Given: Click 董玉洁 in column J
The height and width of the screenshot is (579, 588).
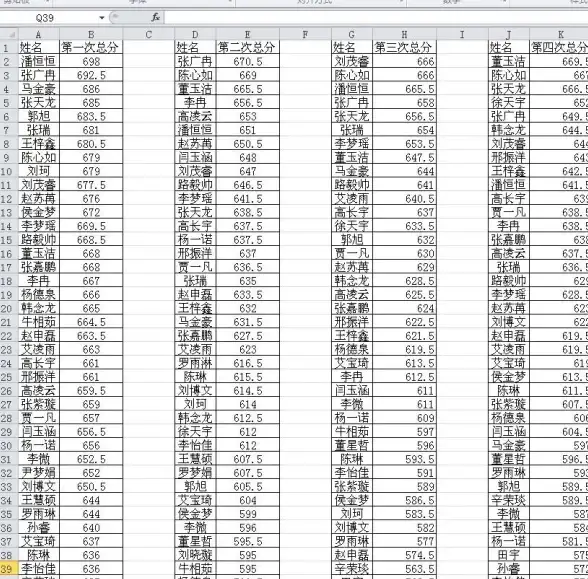Looking at the screenshot, I should coord(508,61).
